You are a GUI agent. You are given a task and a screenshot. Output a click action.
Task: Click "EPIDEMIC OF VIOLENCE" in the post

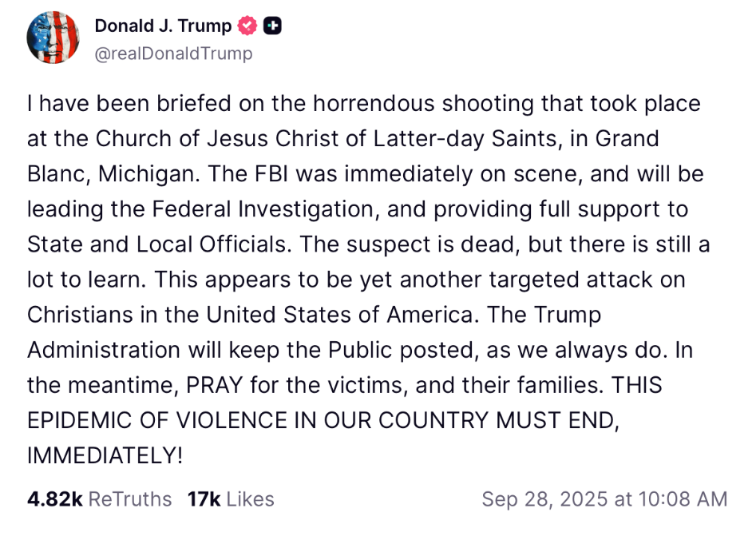(172, 420)
